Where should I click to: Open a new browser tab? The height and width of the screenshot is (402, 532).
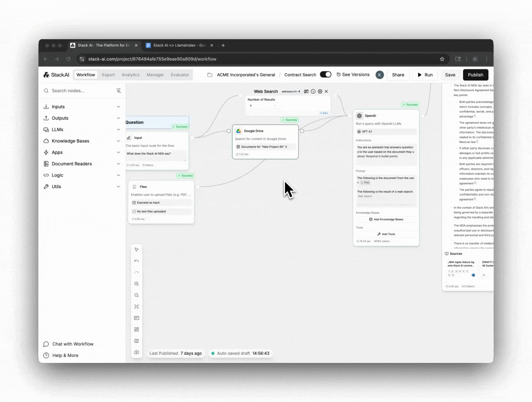tap(223, 45)
